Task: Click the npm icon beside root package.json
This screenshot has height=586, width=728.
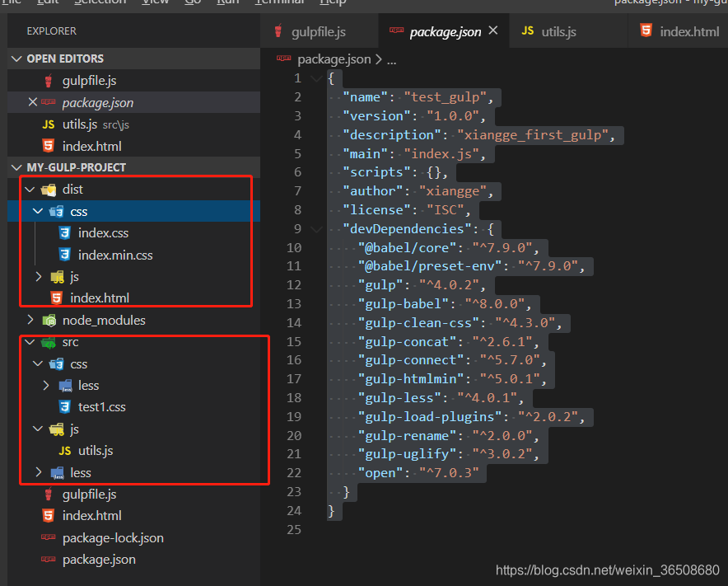Action: [49, 559]
